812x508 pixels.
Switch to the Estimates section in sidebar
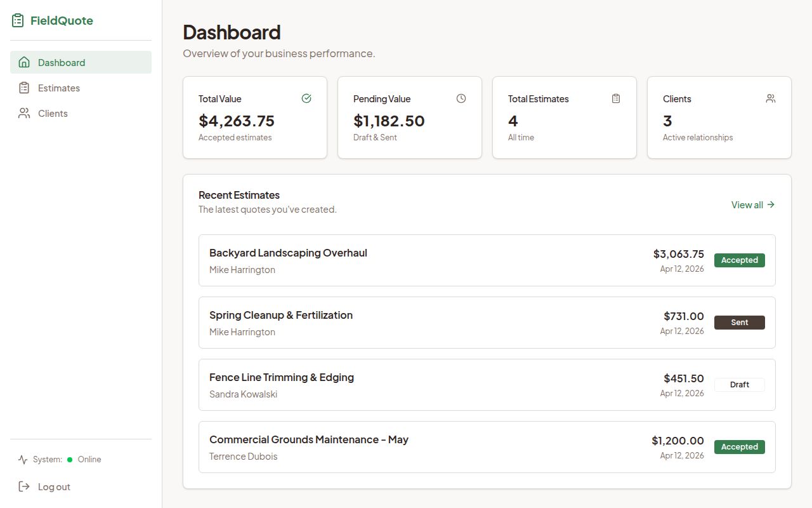click(x=58, y=88)
